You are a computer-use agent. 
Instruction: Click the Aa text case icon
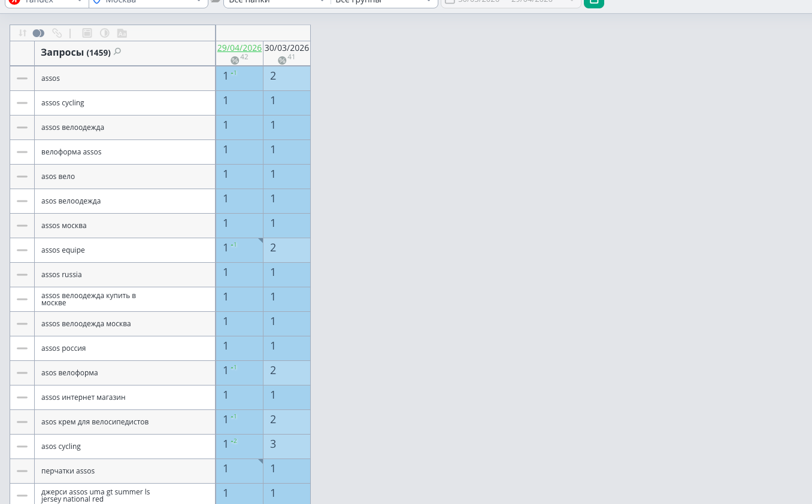coord(122,34)
